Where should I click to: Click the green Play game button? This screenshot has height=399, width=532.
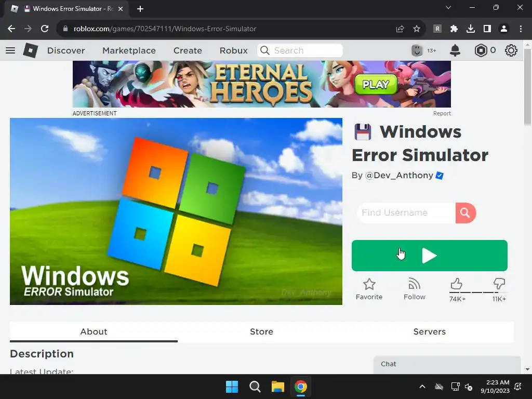(x=430, y=256)
